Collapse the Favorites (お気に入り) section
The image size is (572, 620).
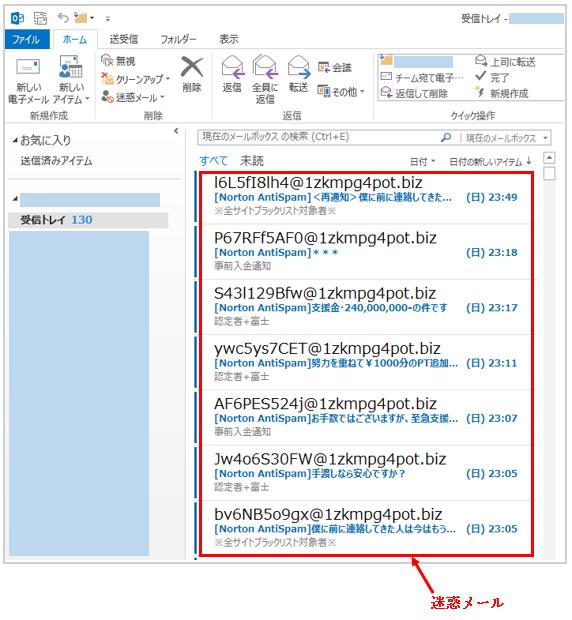(x=15, y=140)
